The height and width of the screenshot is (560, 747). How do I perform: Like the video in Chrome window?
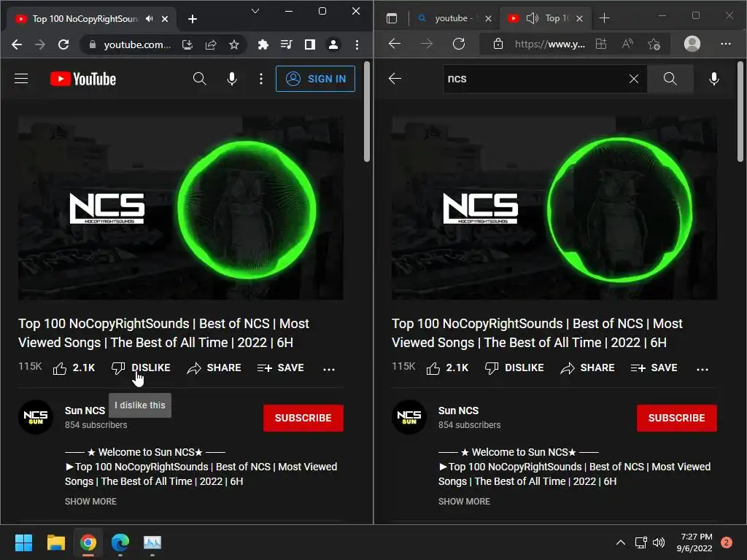tap(74, 368)
